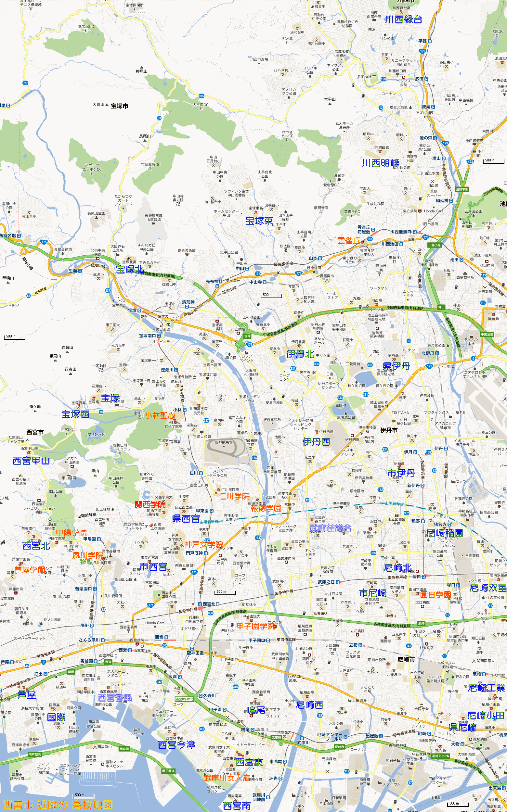Click the orange 仁川学院 label
Viewport: 507px width, 812px height.
click(234, 496)
